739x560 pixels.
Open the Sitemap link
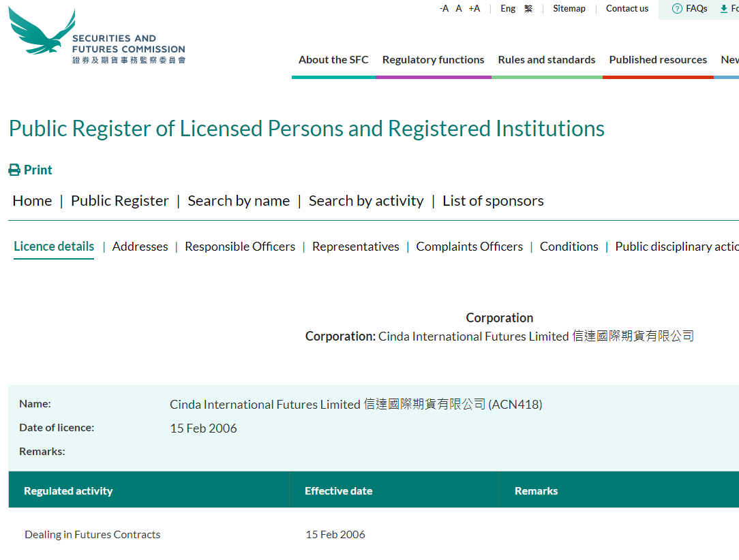click(569, 8)
